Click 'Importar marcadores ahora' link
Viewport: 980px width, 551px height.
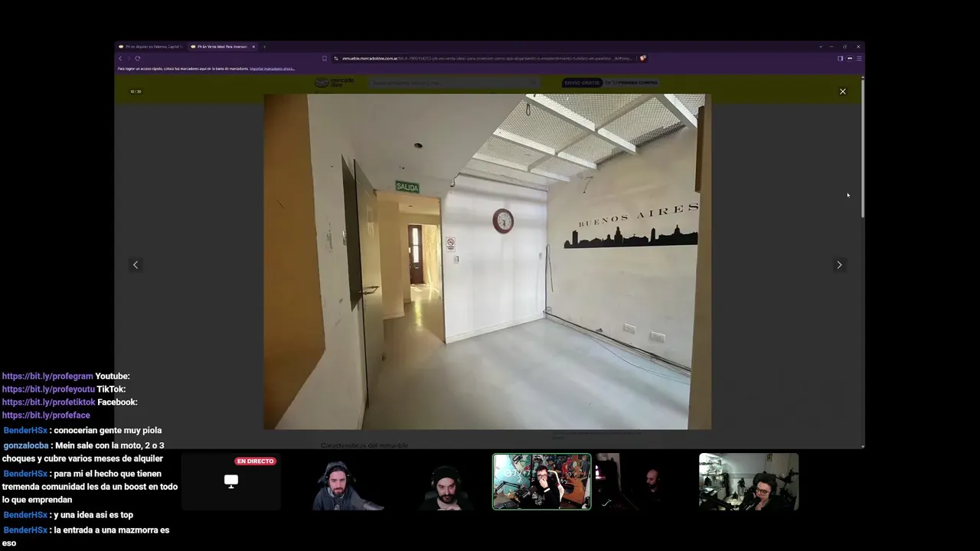272,69
